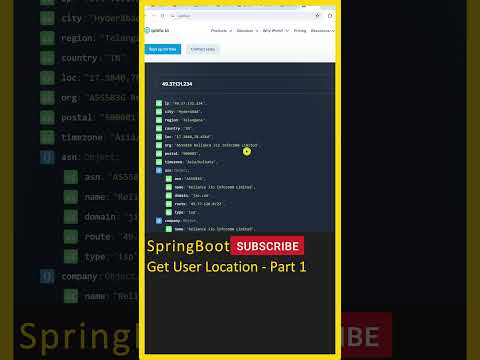Open the Why IPinfo navigation menu

275,31
